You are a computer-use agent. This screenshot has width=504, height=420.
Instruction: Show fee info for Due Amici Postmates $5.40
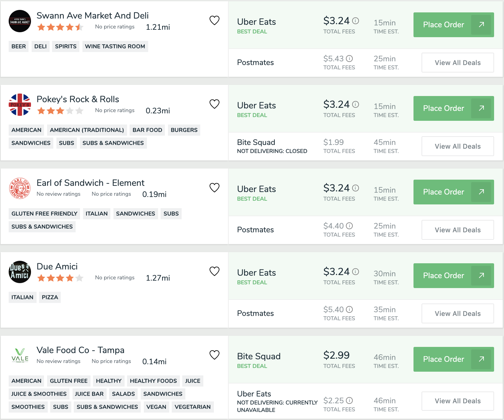point(349,309)
